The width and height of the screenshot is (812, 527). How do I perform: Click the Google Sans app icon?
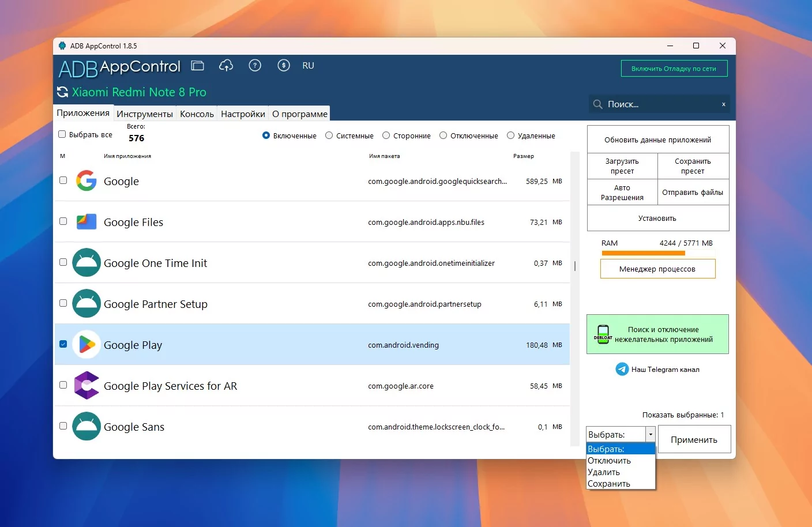click(x=87, y=426)
